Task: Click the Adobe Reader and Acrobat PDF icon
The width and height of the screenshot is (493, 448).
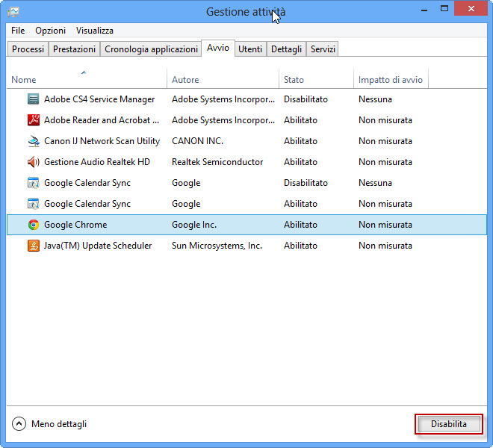Action: (34, 120)
